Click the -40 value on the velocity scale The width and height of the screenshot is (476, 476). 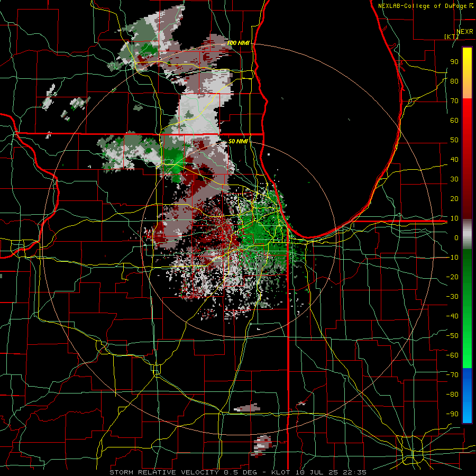click(x=452, y=316)
